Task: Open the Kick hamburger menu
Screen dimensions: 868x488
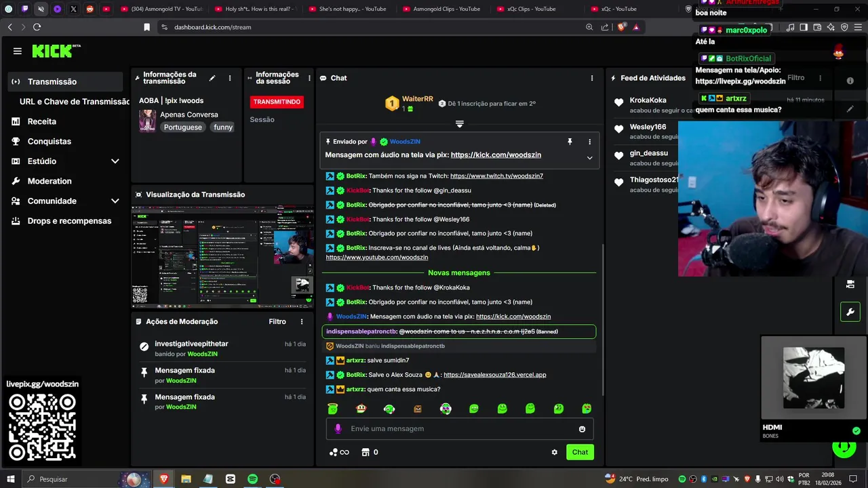Action: click(x=18, y=51)
